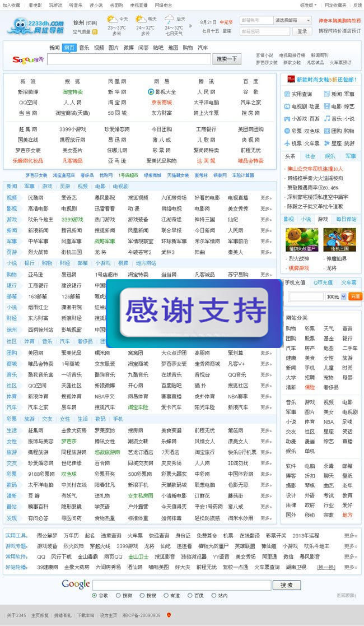Click the phone number recharge input field
Image resolution: width=364 pixels, height=626 pixels.
point(306,296)
